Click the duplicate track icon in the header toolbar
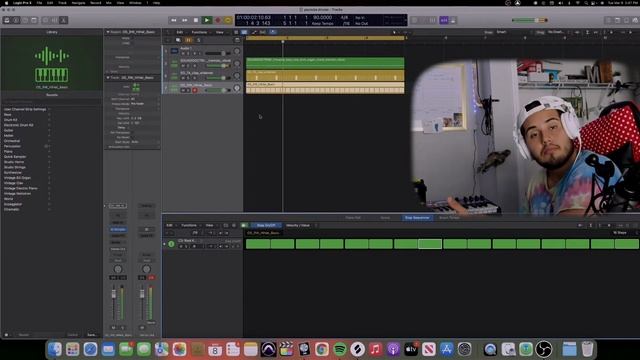 click(x=178, y=40)
